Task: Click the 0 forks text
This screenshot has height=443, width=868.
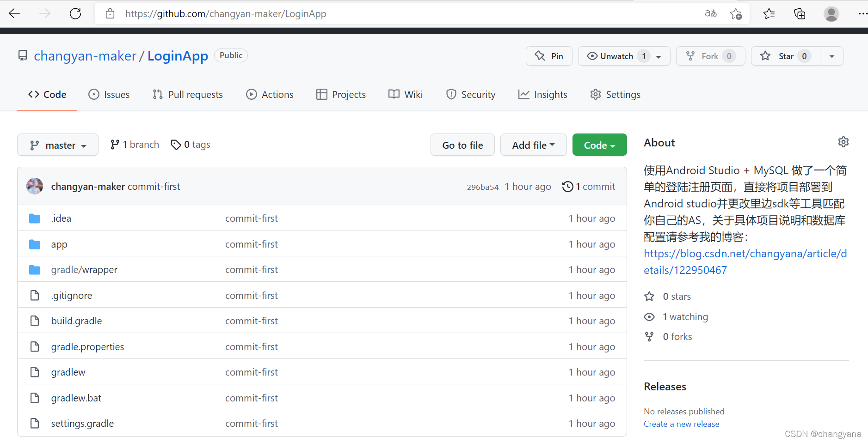Action: 677,337
